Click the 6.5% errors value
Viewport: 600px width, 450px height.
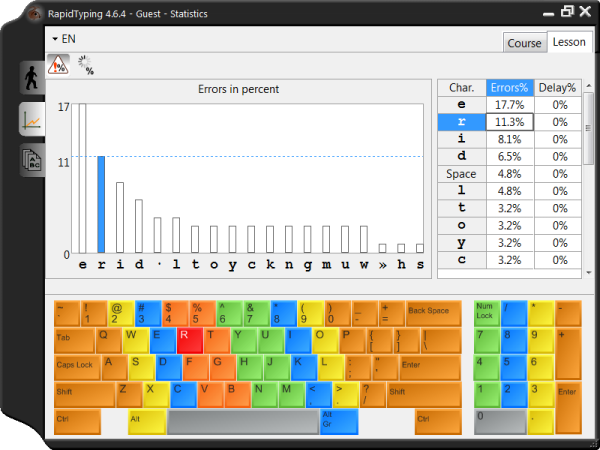[x=510, y=157]
